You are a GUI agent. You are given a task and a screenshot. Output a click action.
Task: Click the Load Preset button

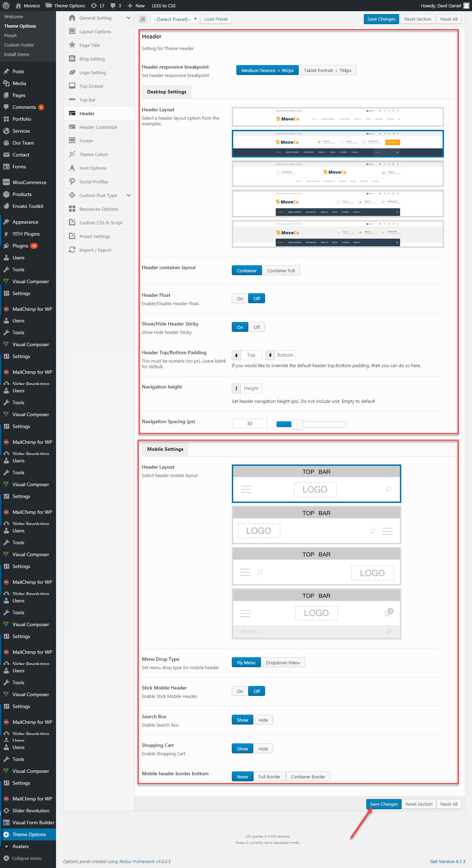[216, 19]
